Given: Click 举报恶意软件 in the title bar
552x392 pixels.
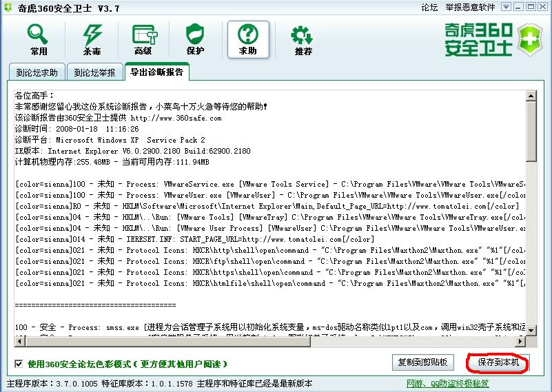Looking at the screenshot, I should pos(470,7).
